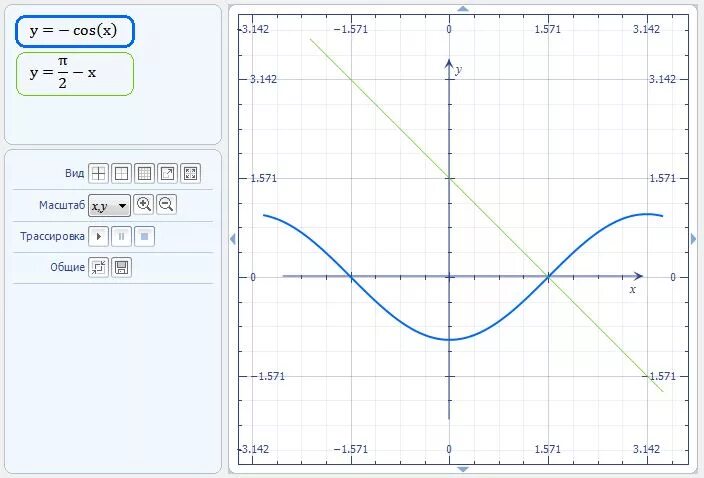Click the top-edge tick label −1.571
Viewport: 704px width, 478px height.
tap(351, 30)
